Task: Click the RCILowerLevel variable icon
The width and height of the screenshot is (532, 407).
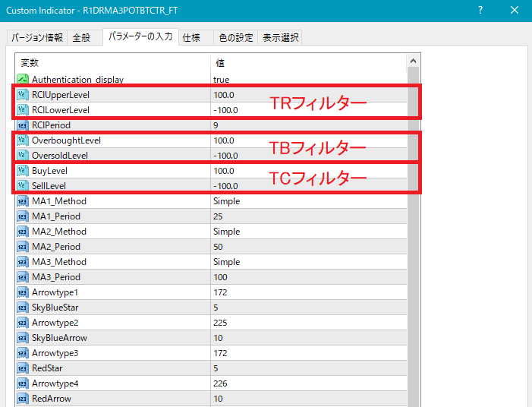Action: click(x=23, y=110)
